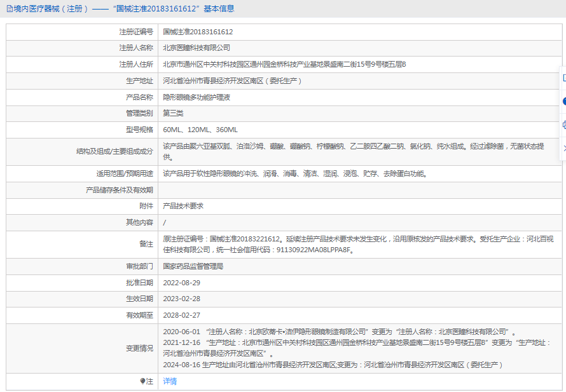Click the model specification 60ML、120ML、360ML

click(x=200, y=130)
